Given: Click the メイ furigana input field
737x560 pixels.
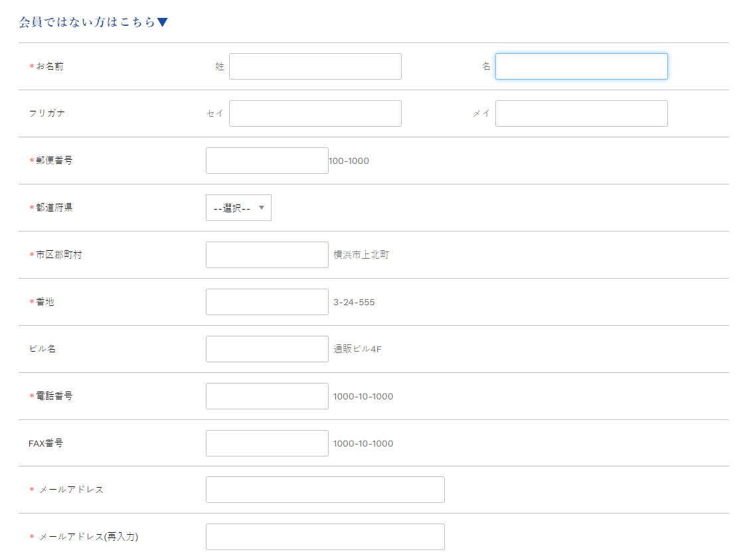Looking at the screenshot, I should click(x=581, y=113).
